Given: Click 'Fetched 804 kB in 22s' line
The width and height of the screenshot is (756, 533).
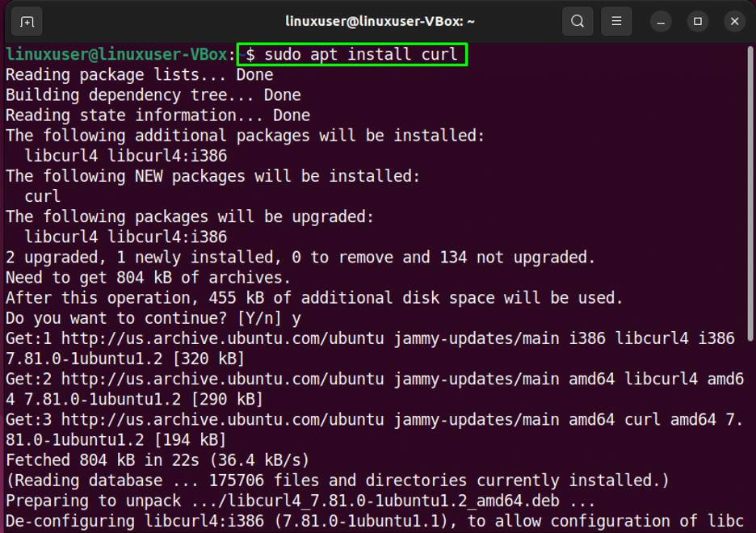Looking at the screenshot, I should pos(157,460).
